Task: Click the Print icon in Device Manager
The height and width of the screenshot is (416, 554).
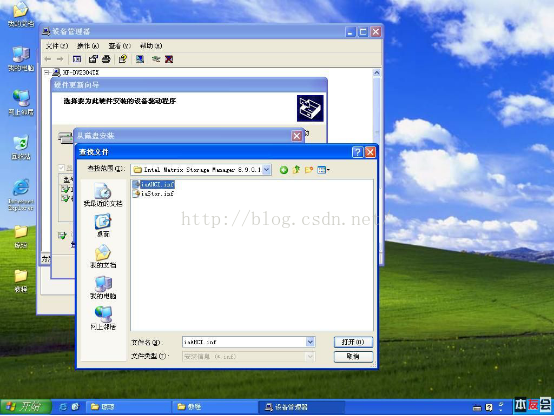Action: point(106,59)
